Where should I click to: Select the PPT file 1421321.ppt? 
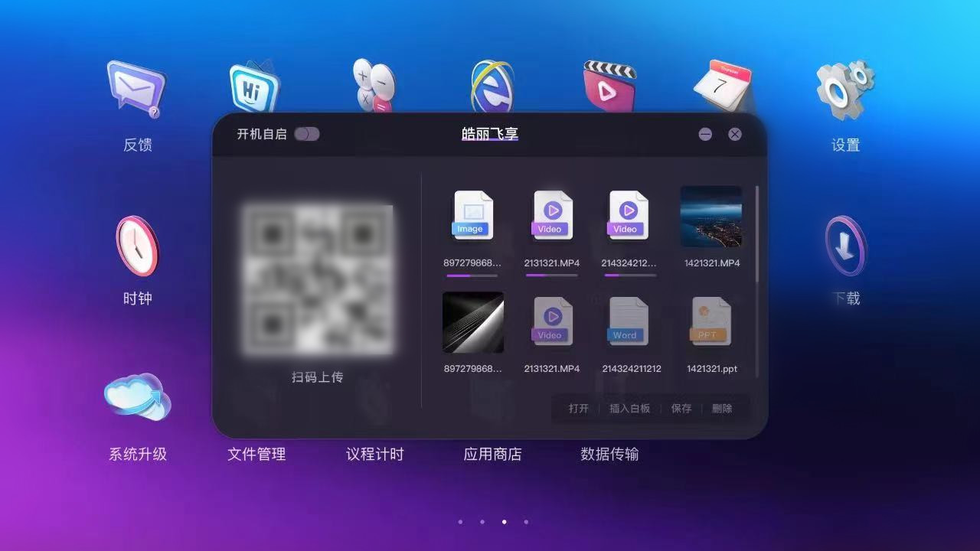[710, 321]
